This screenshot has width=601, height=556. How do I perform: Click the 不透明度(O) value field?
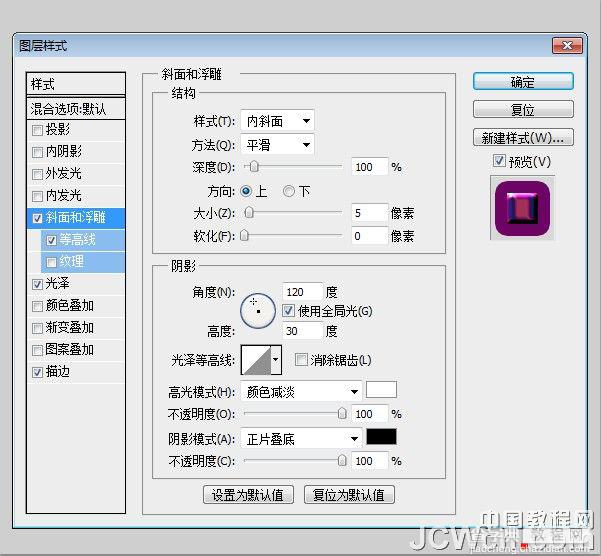(x=369, y=414)
